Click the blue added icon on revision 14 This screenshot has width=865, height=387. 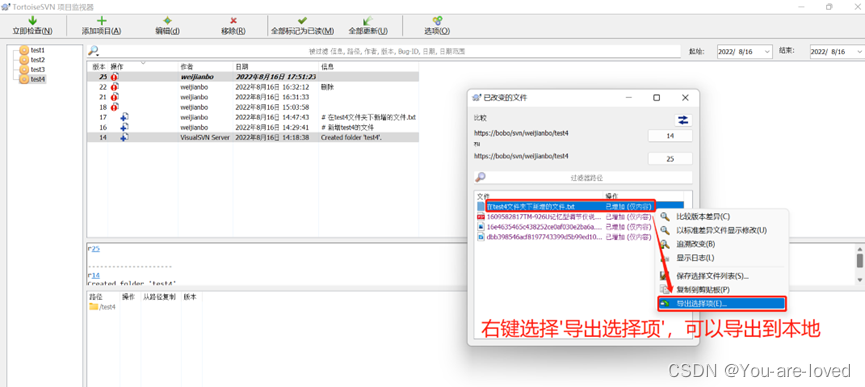click(125, 137)
